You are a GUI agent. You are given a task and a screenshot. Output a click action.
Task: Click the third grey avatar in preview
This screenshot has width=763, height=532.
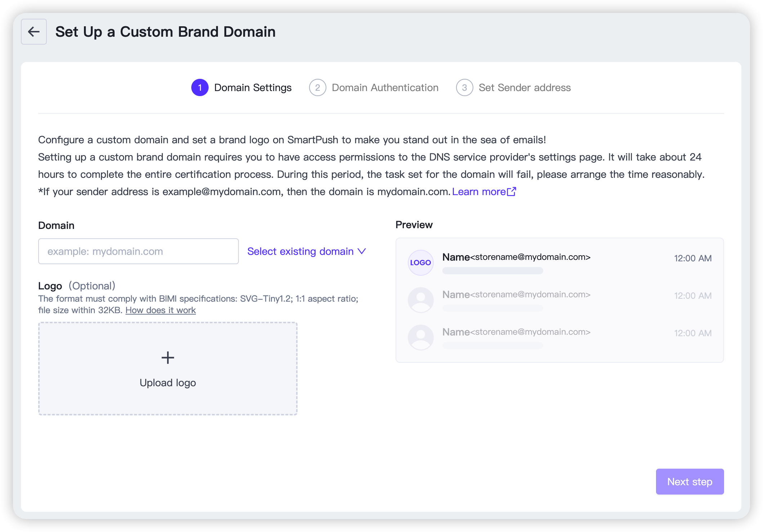[420, 338]
